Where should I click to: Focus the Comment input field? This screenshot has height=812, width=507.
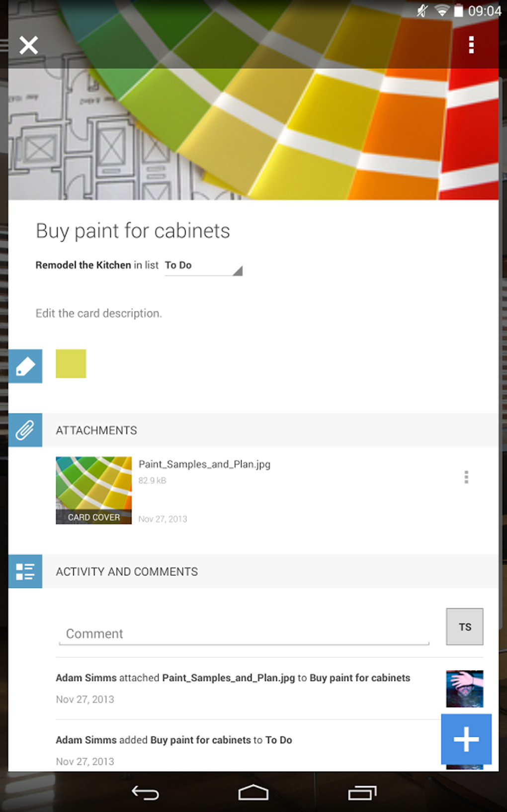(x=244, y=633)
